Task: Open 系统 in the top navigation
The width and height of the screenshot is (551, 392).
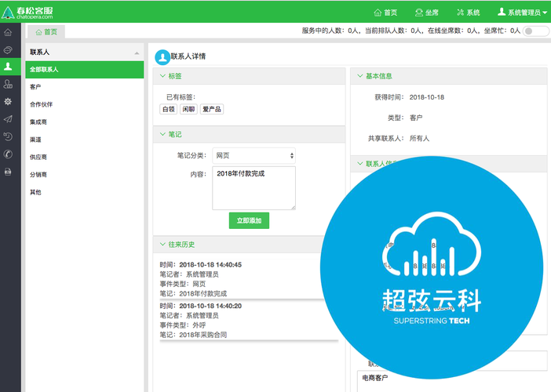Action: 469,13
